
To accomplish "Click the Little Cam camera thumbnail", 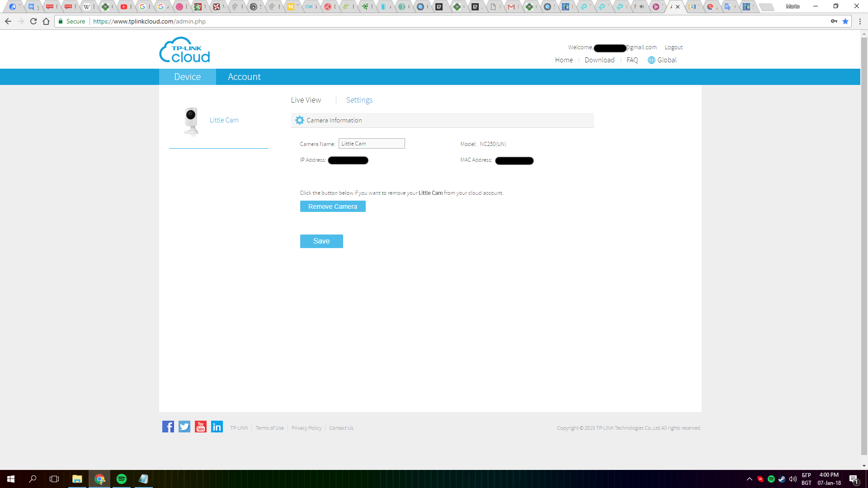I will click(x=192, y=121).
